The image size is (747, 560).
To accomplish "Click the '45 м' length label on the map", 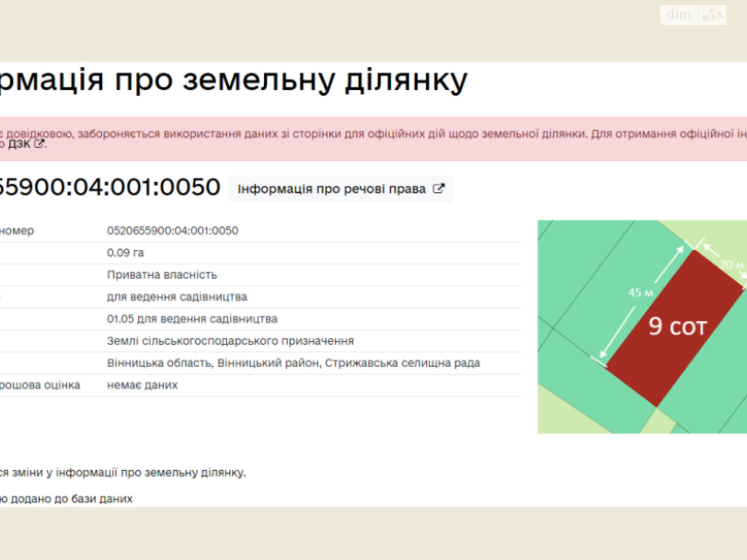I will (x=641, y=293).
